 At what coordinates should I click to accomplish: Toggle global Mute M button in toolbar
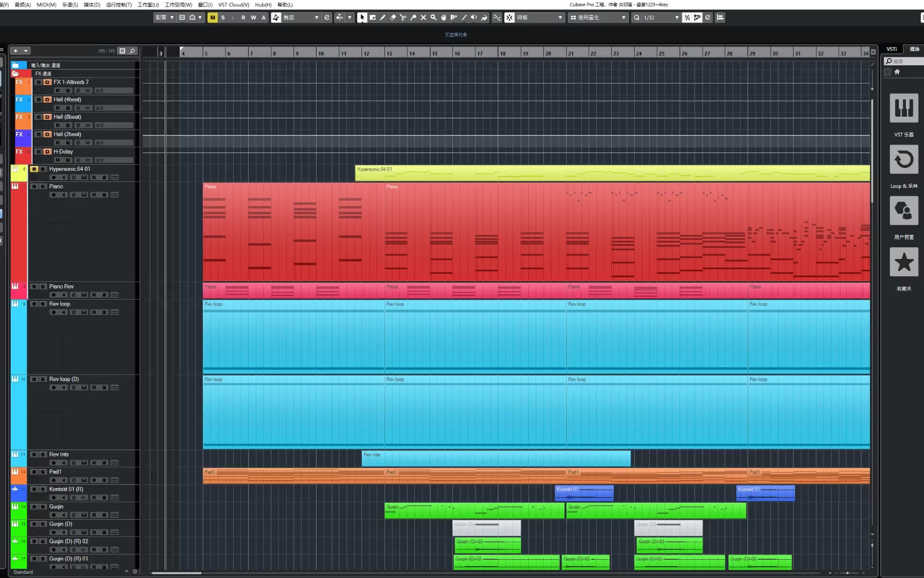pyautogui.click(x=213, y=18)
